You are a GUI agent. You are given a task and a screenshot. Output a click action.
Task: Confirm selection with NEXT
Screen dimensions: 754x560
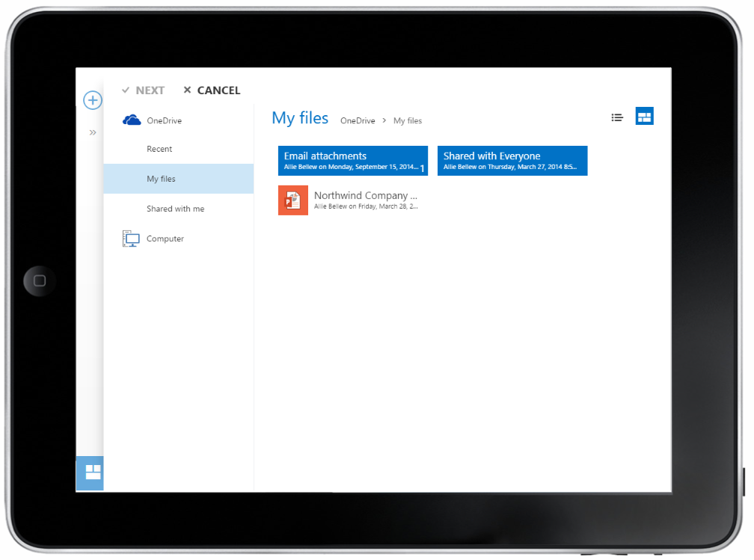coord(150,90)
